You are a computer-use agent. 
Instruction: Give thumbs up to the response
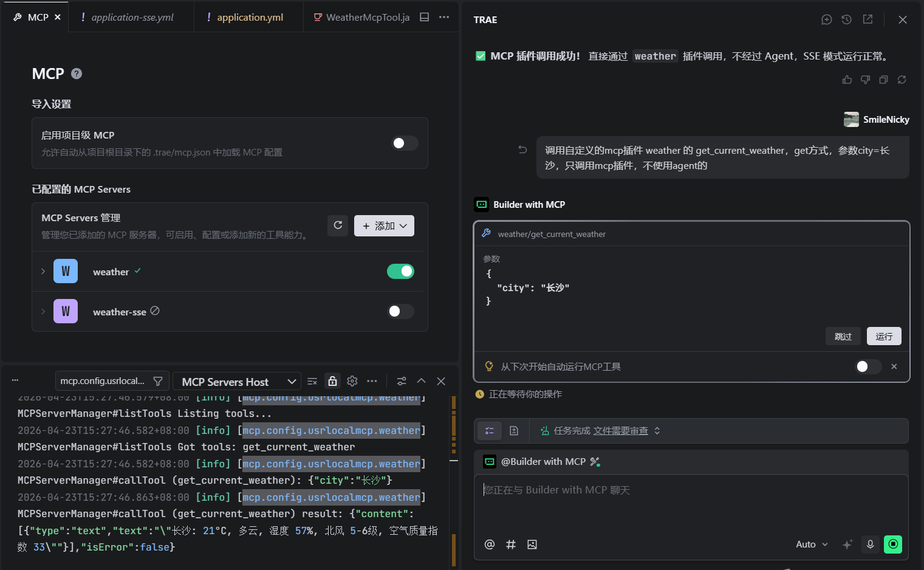pyautogui.click(x=847, y=80)
